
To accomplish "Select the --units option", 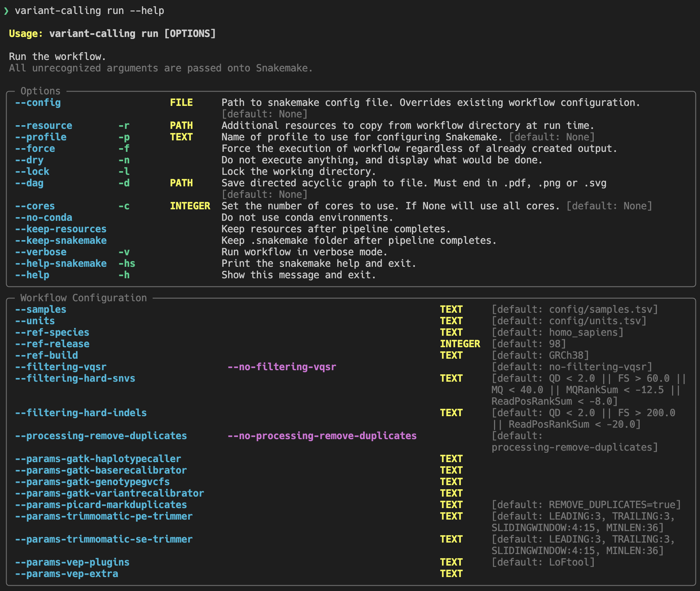I will (35, 321).
